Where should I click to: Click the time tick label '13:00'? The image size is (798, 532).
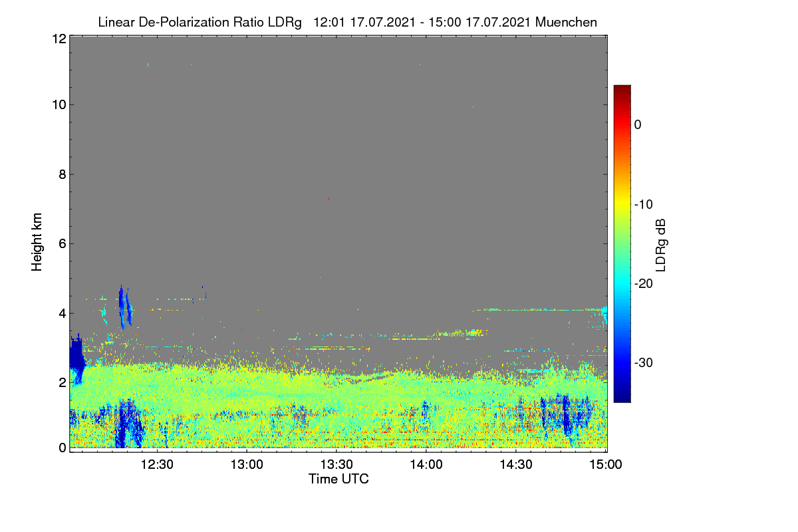pyautogui.click(x=247, y=465)
